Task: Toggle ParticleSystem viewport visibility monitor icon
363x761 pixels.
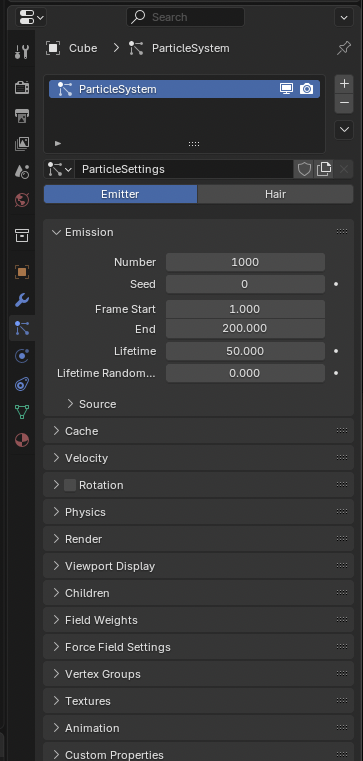Action: click(x=286, y=89)
